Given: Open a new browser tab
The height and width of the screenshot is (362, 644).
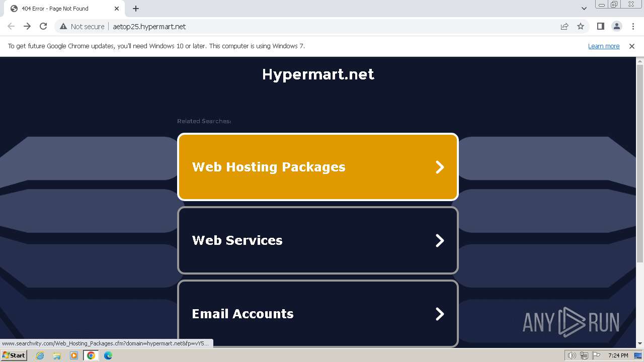Looking at the screenshot, I should 136,9.
